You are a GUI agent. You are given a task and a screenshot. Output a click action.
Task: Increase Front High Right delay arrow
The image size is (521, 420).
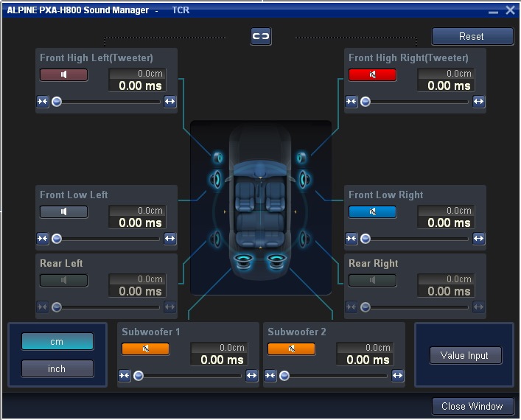coord(478,102)
